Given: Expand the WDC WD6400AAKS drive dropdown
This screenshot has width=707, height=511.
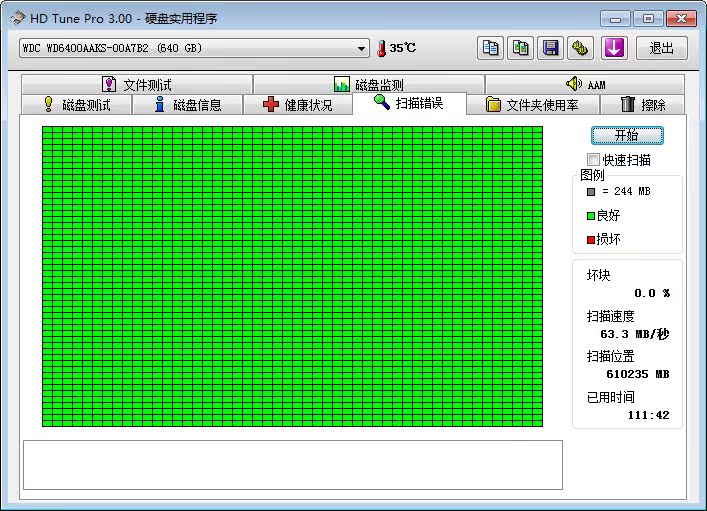Looking at the screenshot, I should 361,48.
